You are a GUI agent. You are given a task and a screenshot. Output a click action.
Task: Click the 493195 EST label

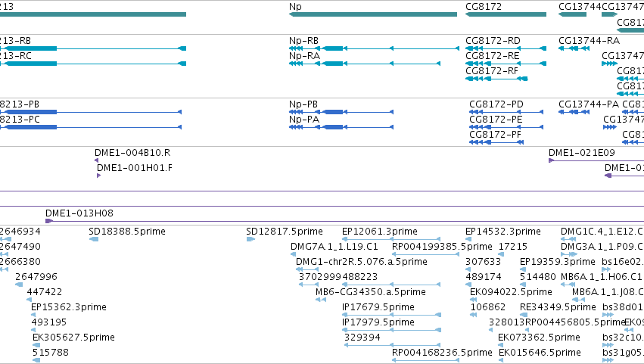pos(49,322)
